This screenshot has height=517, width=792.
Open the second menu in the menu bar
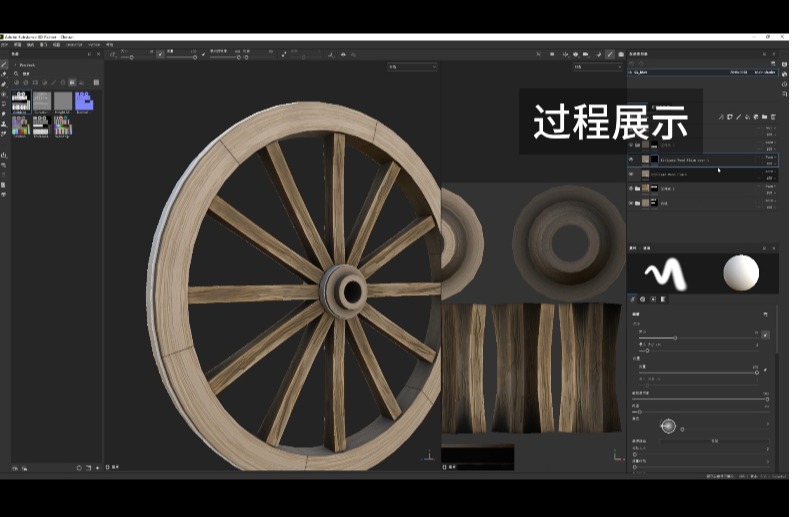click(x=17, y=44)
